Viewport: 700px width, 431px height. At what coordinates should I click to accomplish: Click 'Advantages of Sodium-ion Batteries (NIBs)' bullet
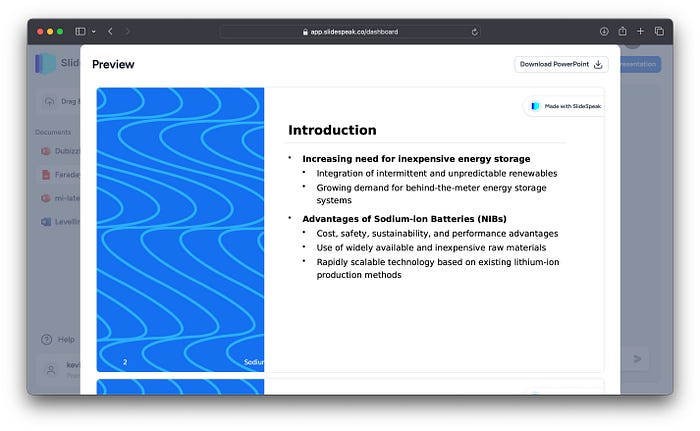tap(404, 219)
